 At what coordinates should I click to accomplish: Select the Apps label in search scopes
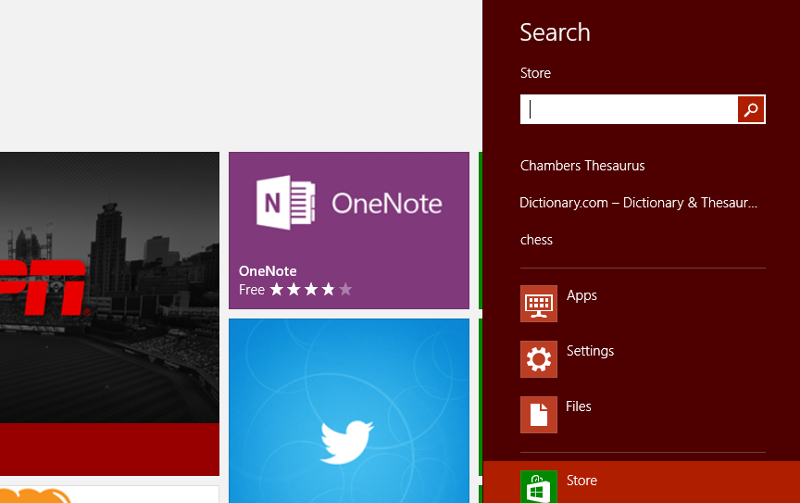coord(582,295)
